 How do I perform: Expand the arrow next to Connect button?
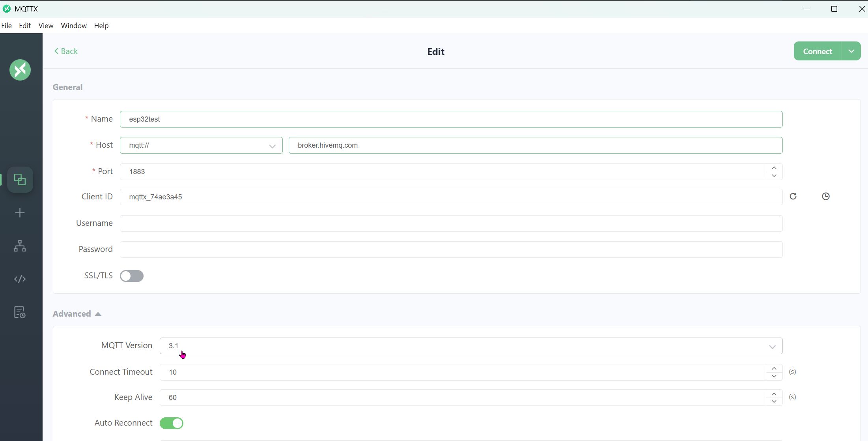pyautogui.click(x=851, y=51)
